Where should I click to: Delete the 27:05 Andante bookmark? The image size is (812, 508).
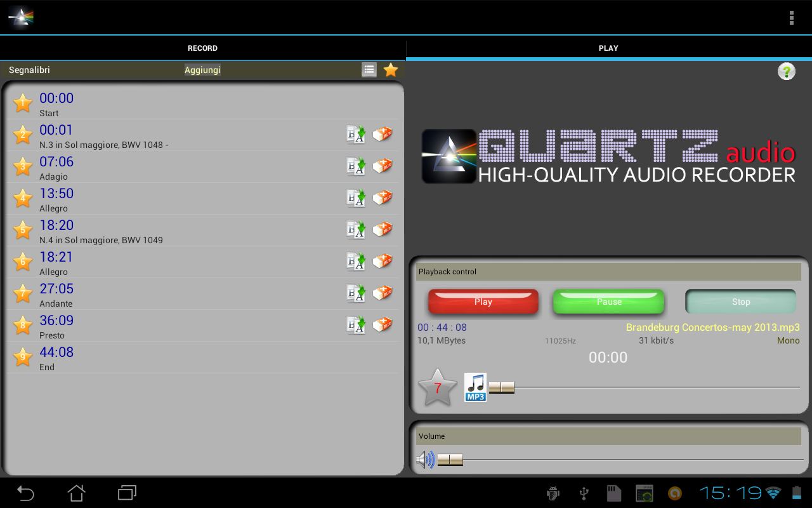click(x=382, y=293)
